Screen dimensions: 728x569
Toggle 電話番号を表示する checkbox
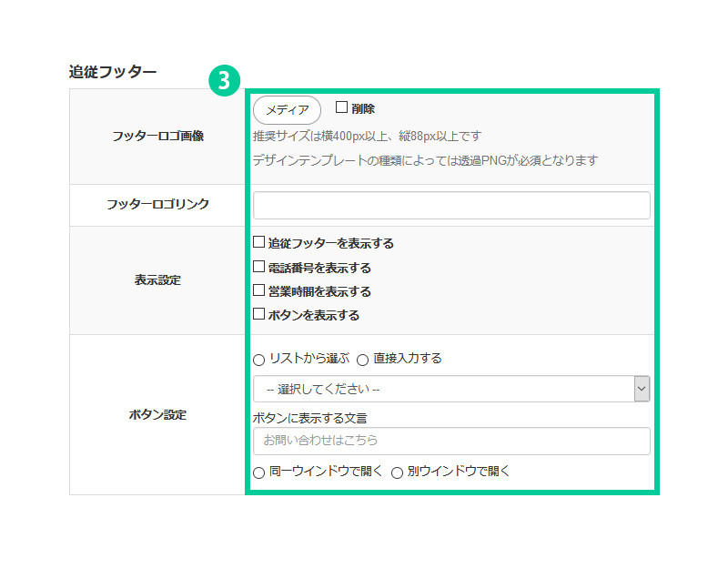(x=259, y=268)
